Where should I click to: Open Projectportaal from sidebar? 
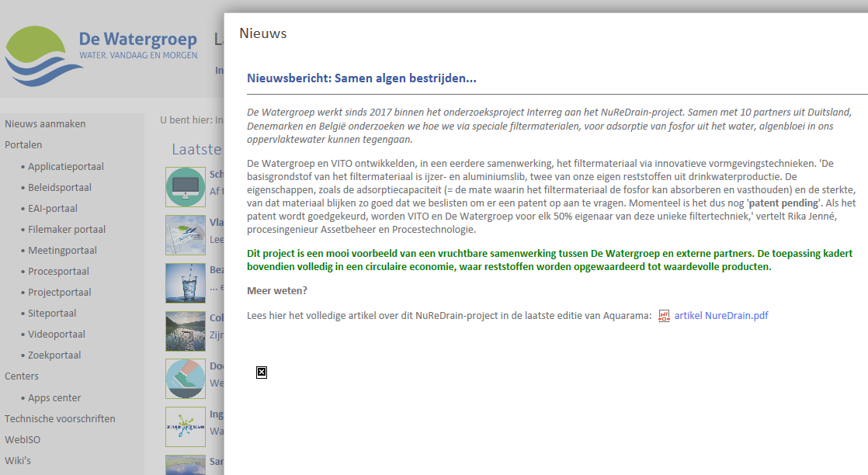pyautogui.click(x=59, y=293)
